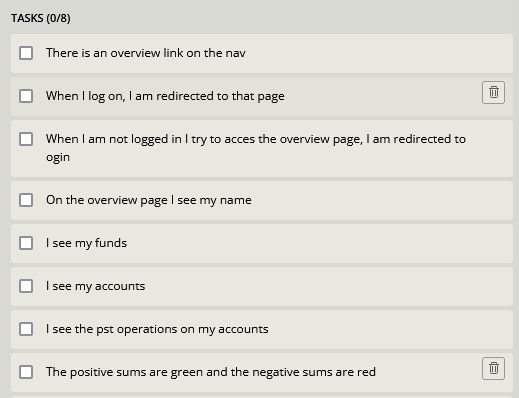
Task: Click the 'I see my funds' text
Action: 86,243
